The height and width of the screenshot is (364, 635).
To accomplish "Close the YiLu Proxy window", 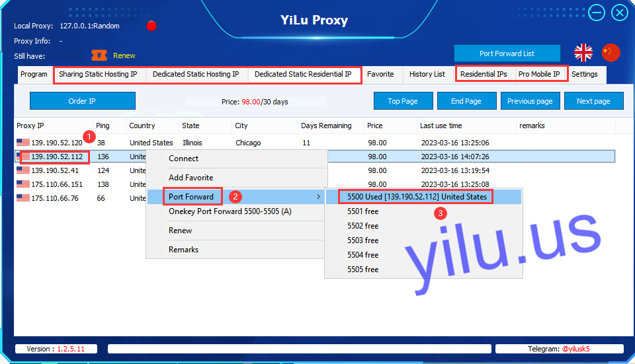I will (x=619, y=13).
